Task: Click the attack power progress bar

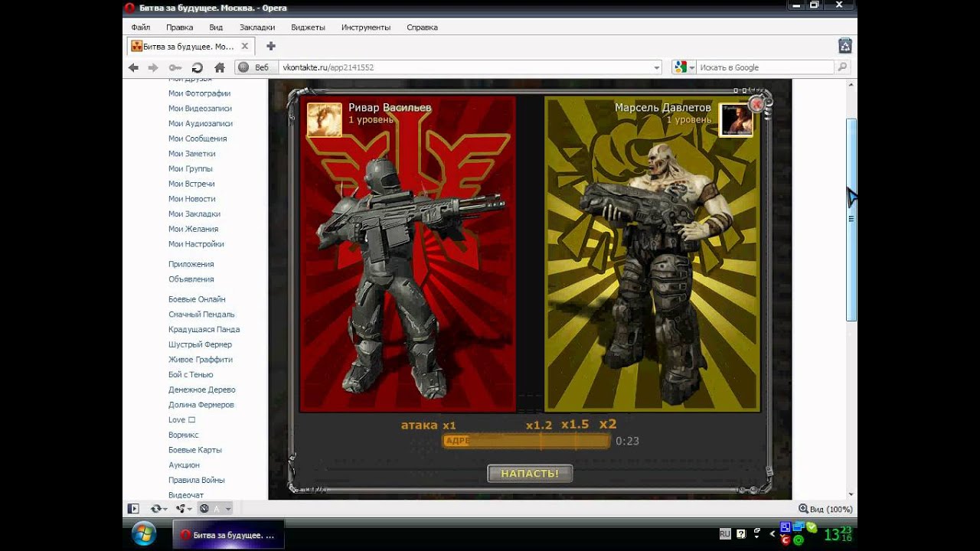Action: click(526, 441)
